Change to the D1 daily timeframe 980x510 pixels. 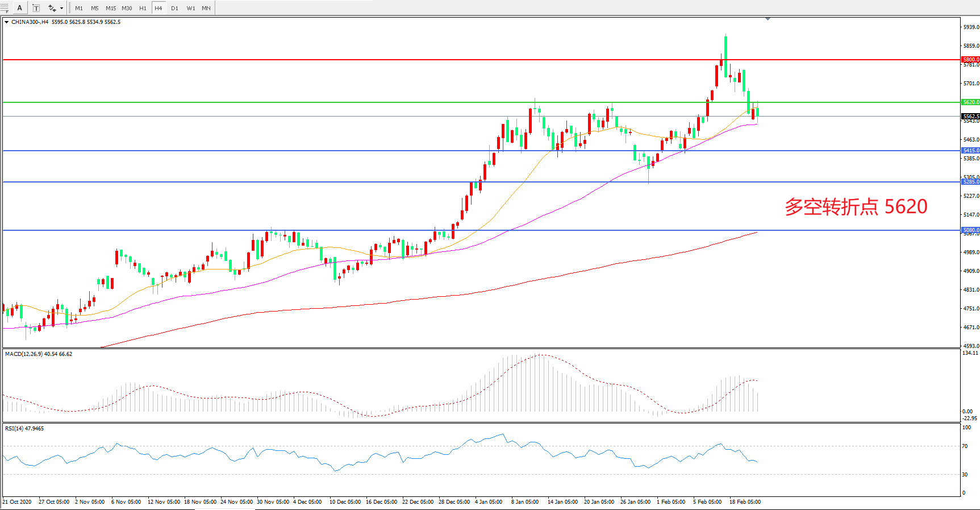(174, 8)
